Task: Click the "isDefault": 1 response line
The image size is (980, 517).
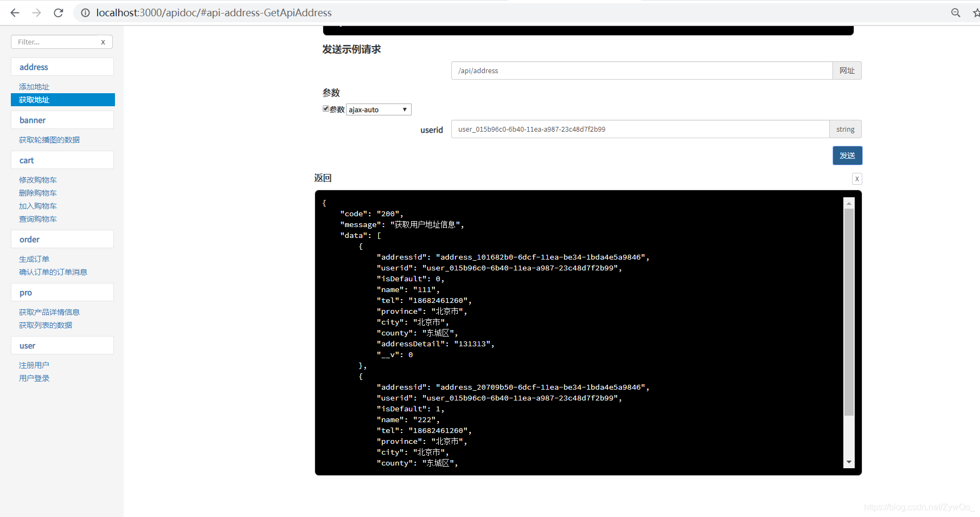Action: coord(411,409)
